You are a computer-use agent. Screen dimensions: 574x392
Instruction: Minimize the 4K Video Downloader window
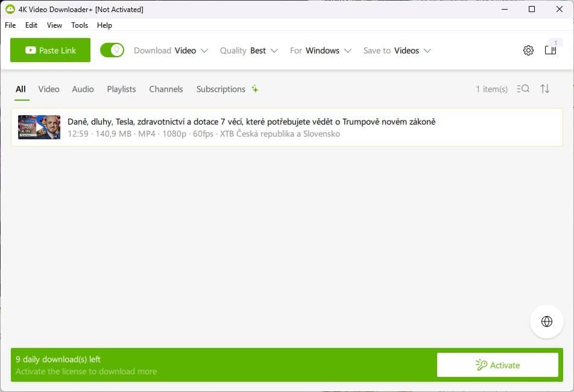pyautogui.click(x=505, y=9)
